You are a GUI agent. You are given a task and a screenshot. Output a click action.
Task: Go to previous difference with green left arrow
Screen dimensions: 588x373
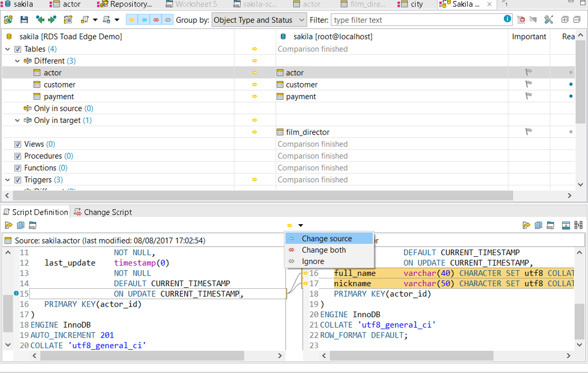(x=40, y=19)
